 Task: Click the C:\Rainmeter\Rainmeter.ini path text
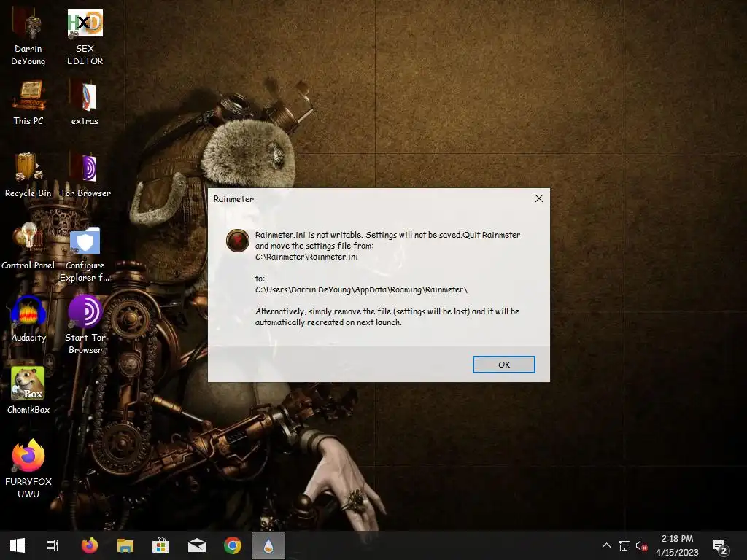[x=306, y=257]
